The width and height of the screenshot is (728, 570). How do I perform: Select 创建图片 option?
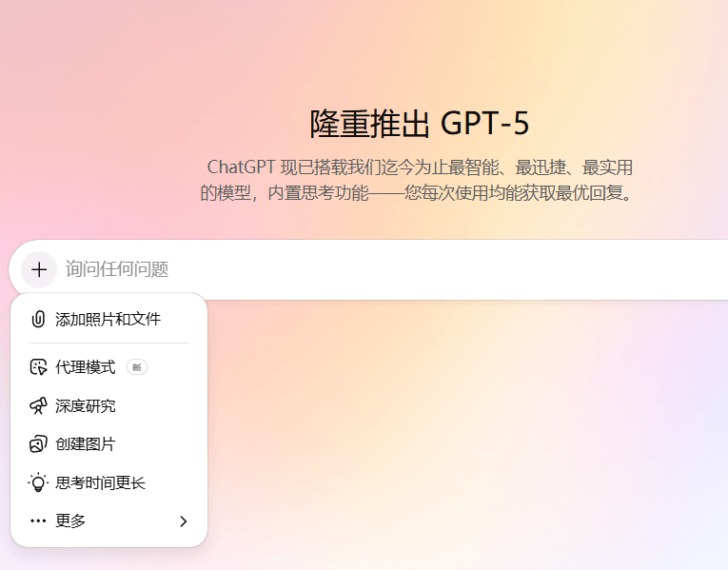(x=108, y=444)
